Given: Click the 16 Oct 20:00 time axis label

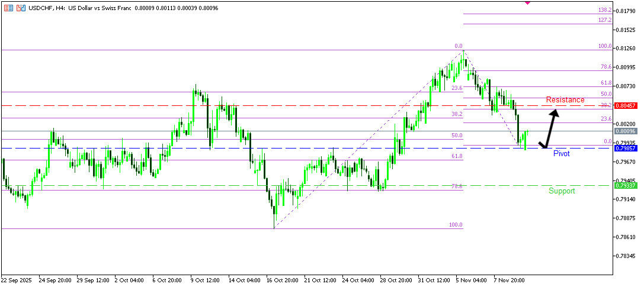Looking at the screenshot, I should pos(283,279).
